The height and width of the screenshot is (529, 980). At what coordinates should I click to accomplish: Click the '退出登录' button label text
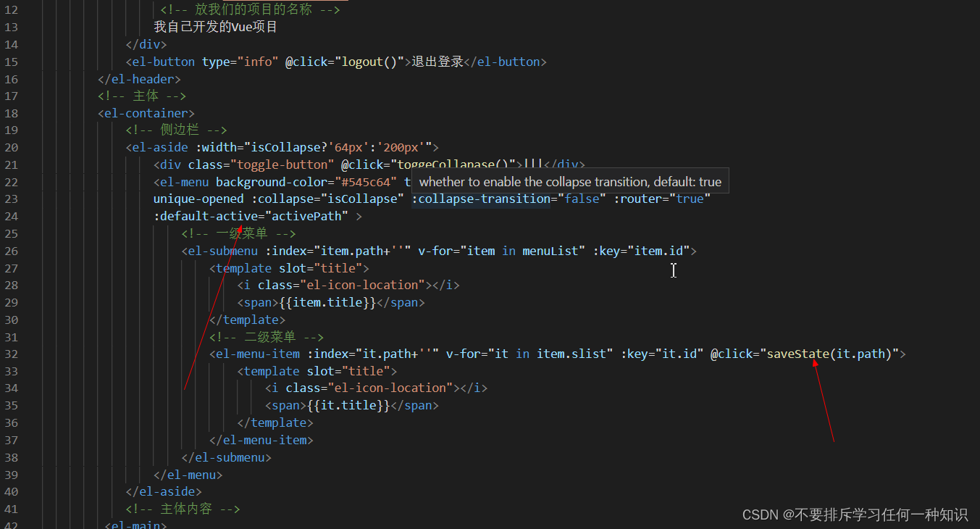pos(437,62)
